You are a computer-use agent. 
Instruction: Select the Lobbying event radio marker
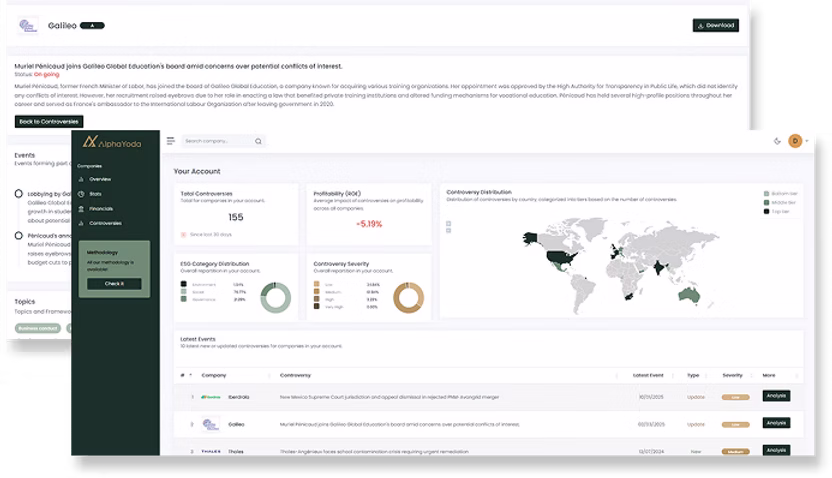click(x=19, y=194)
